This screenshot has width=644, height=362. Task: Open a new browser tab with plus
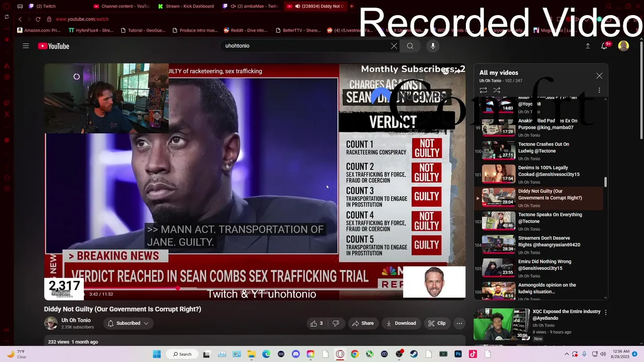point(351,6)
